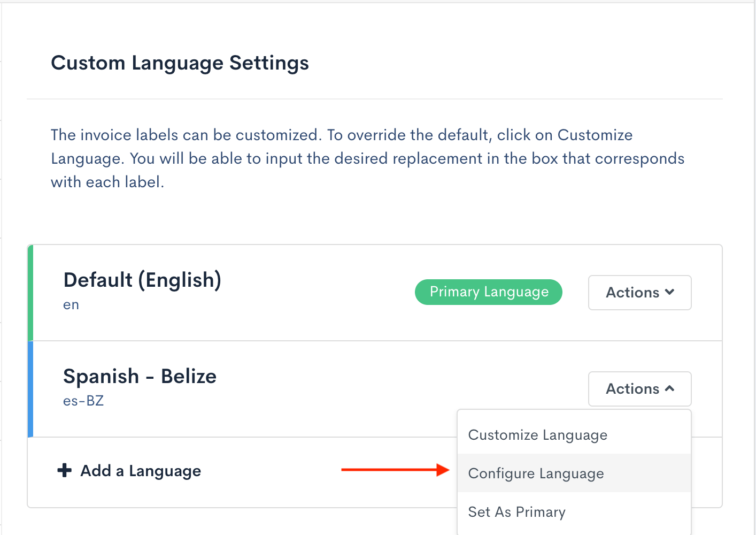Click the invoice labels description paragraph

(367, 158)
